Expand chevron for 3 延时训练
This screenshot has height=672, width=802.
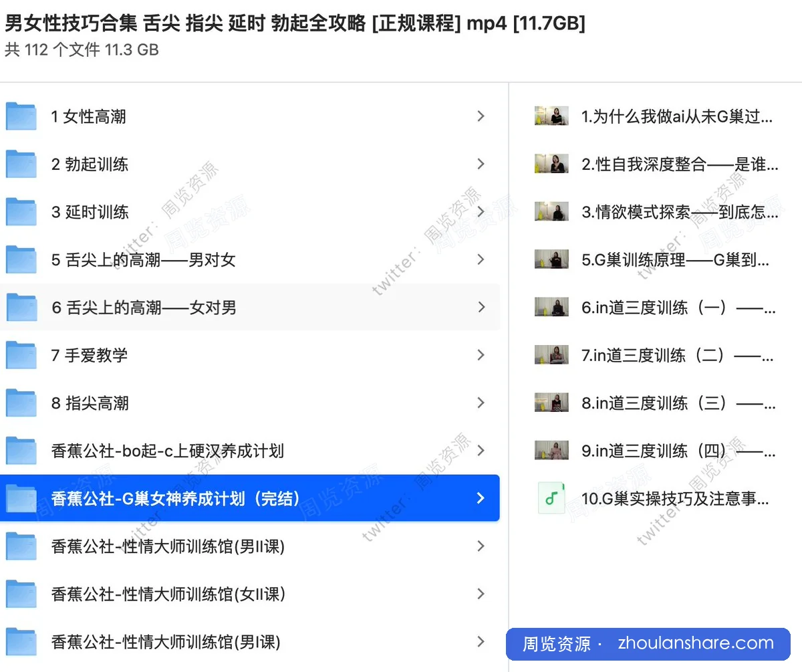[x=481, y=212]
